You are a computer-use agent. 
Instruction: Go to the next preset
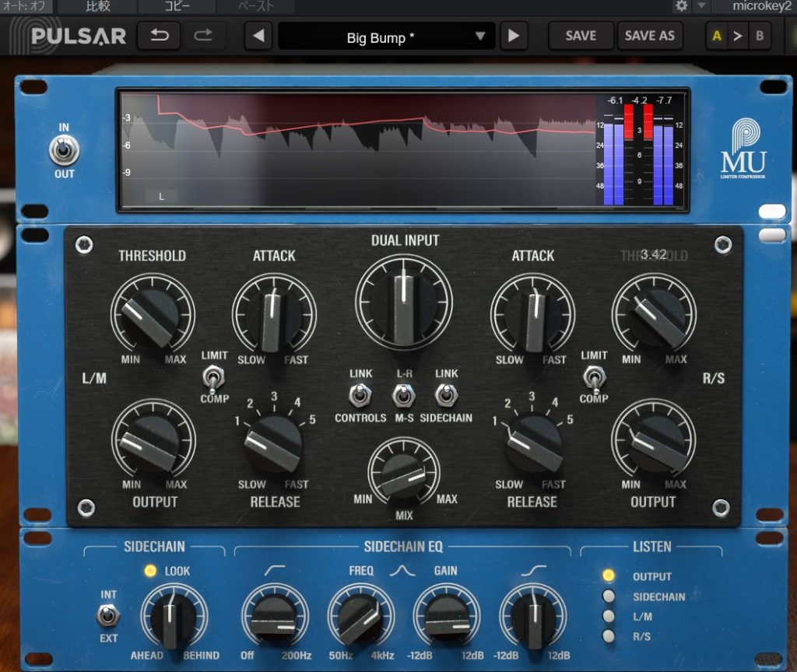[x=511, y=37]
